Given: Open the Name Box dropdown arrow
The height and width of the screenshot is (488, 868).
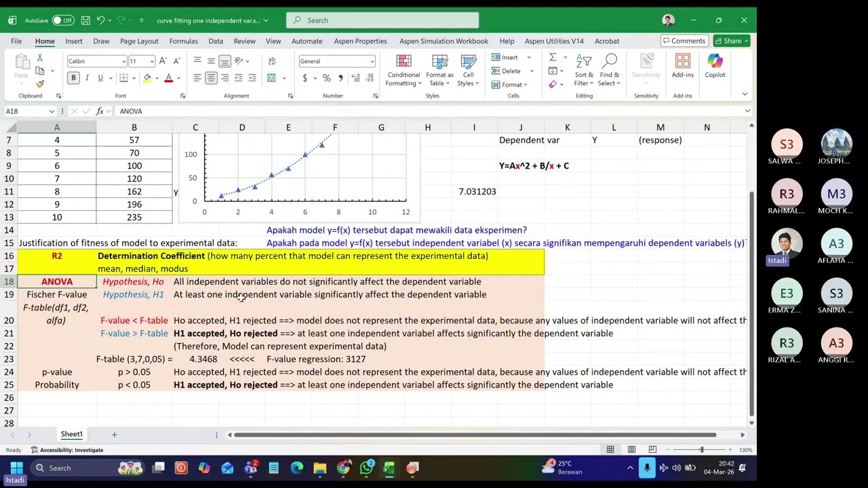Looking at the screenshot, I should point(52,111).
